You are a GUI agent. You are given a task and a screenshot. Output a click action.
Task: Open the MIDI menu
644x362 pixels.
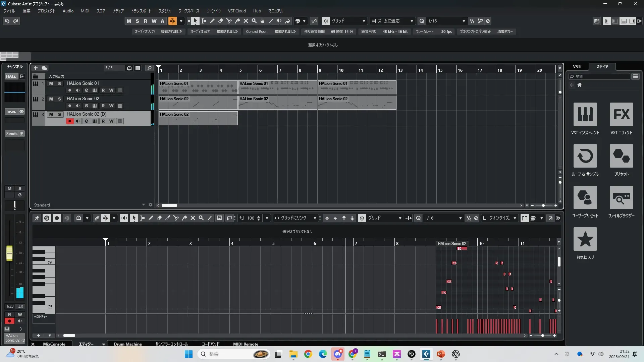point(85,11)
